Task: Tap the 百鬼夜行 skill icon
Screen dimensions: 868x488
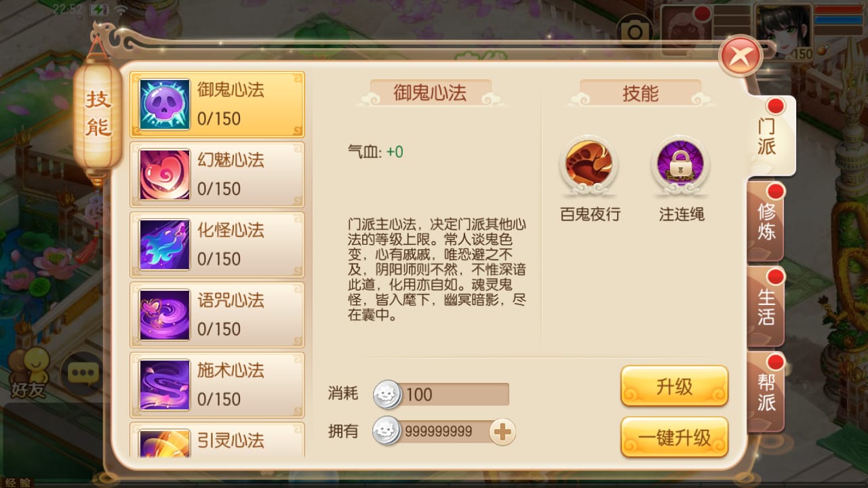Action: click(x=590, y=163)
